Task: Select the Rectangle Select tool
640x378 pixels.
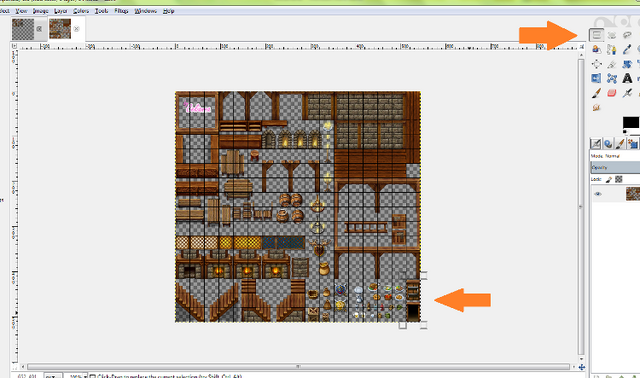Action: pyautogui.click(x=596, y=35)
